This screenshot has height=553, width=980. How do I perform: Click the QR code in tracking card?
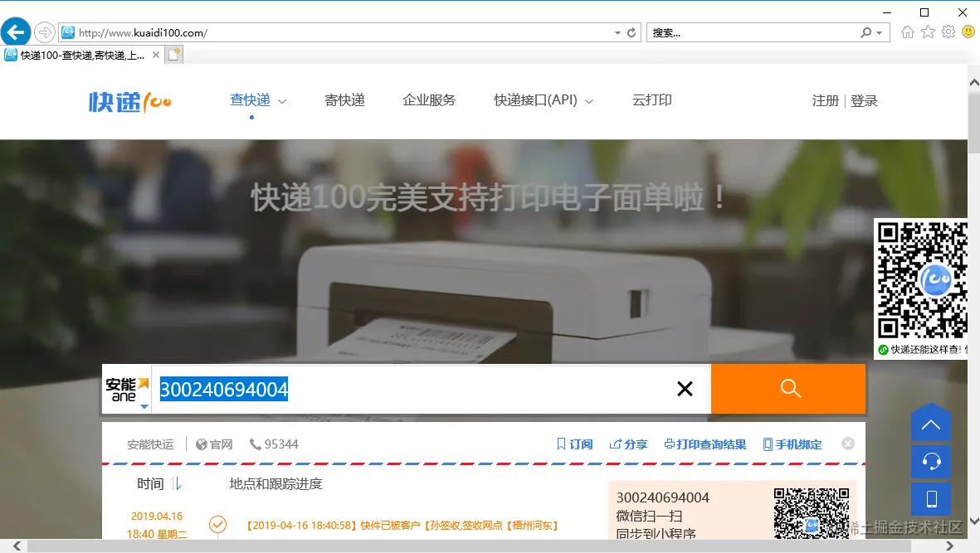tap(811, 512)
